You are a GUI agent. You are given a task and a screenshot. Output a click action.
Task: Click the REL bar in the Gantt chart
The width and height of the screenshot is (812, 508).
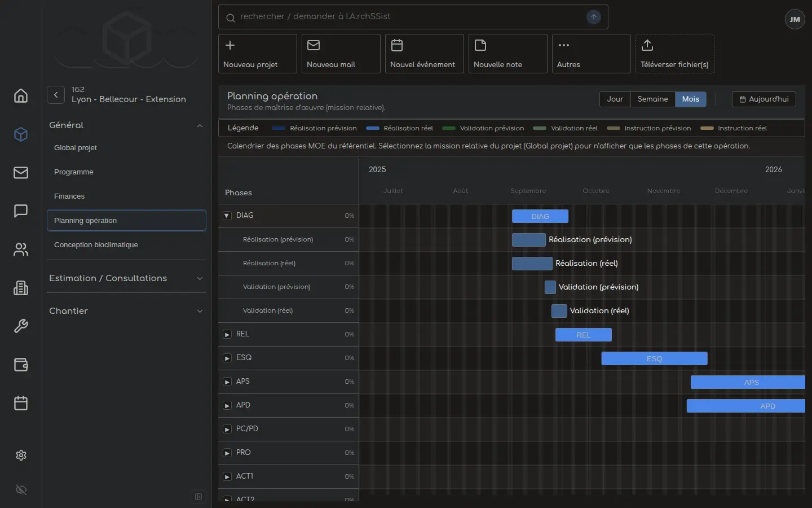click(584, 335)
